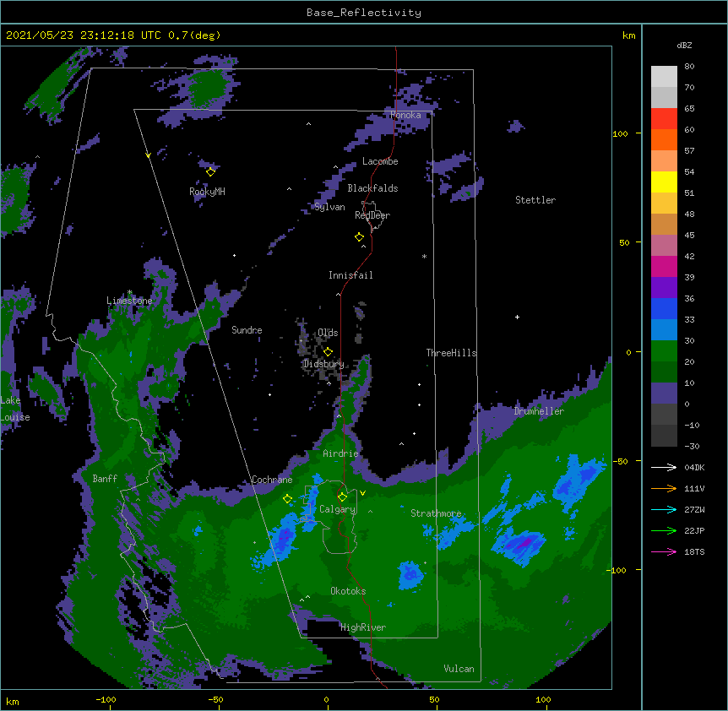Click the RedDeer city label
The width and height of the screenshot is (728, 711).
coord(372,215)
